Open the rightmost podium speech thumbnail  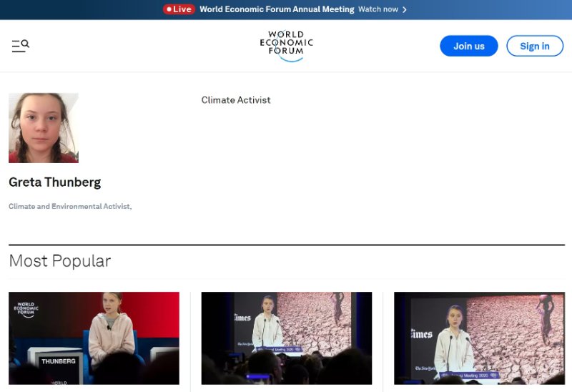pos(479,338)
